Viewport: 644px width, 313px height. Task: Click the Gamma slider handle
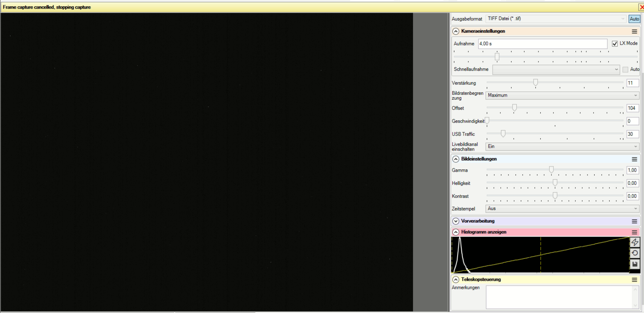click(x=551, y=170)
